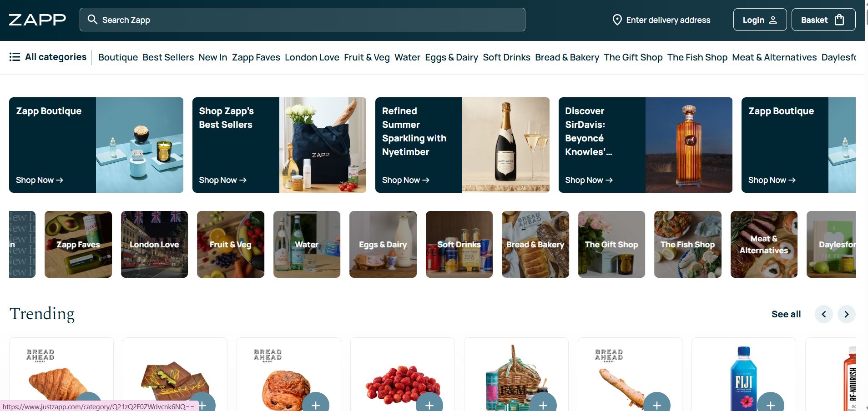Image resolution: width=868 pixels, height=411 pixels.
Task: Show next Trending products with right chevron
Action: [846, 314]
